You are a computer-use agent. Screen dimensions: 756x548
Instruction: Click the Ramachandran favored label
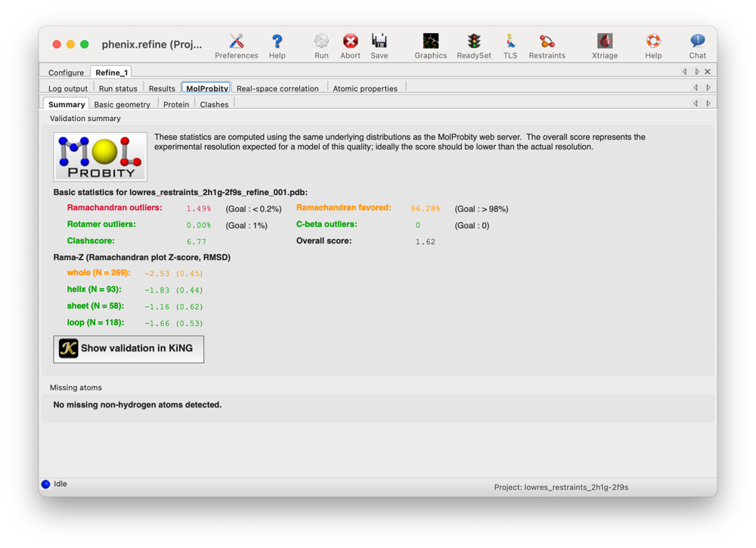[x=344, y=208]
